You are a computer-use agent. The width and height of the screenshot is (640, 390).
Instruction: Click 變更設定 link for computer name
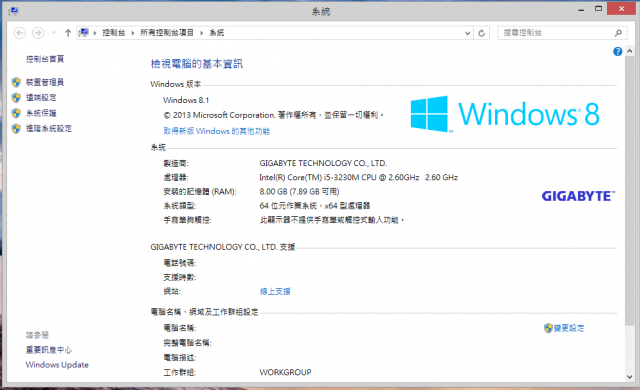[569, 328]
